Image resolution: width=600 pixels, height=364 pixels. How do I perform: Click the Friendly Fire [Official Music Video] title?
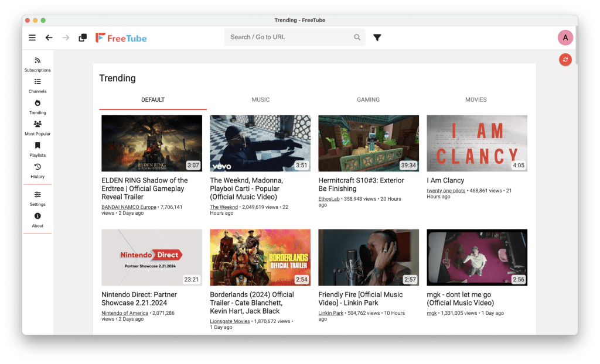[360, 298]
